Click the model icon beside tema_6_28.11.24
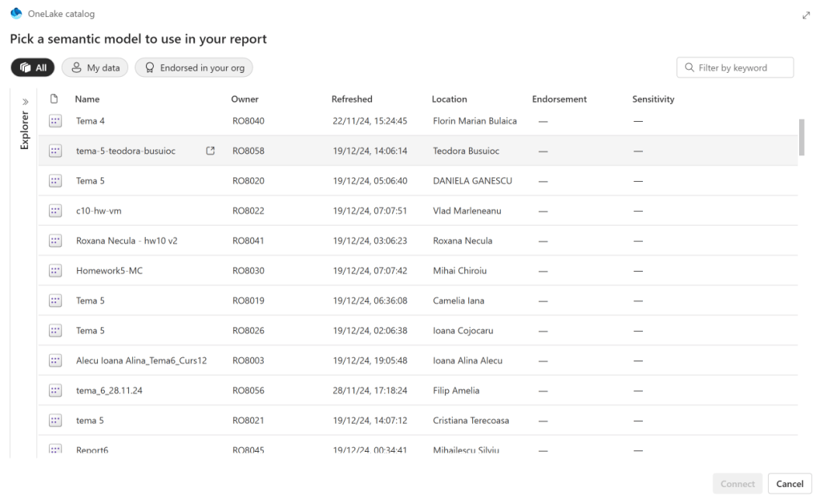Image resolution: width=820 pixels, height=504 pixels. (x=55, y=391)
